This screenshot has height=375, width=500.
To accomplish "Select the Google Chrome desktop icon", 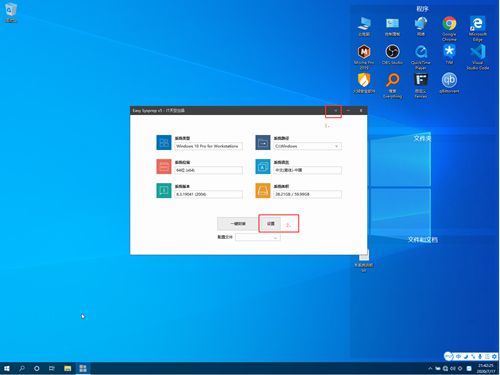I will click(449, 28).
